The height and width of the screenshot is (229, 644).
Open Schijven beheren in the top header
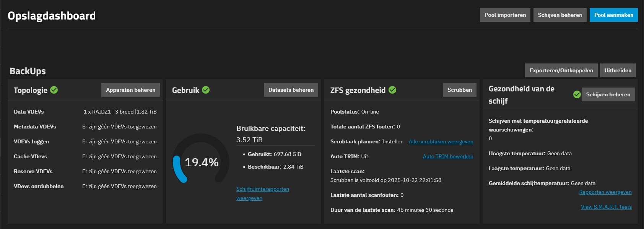pyautogui.click(x=559, y=15)
